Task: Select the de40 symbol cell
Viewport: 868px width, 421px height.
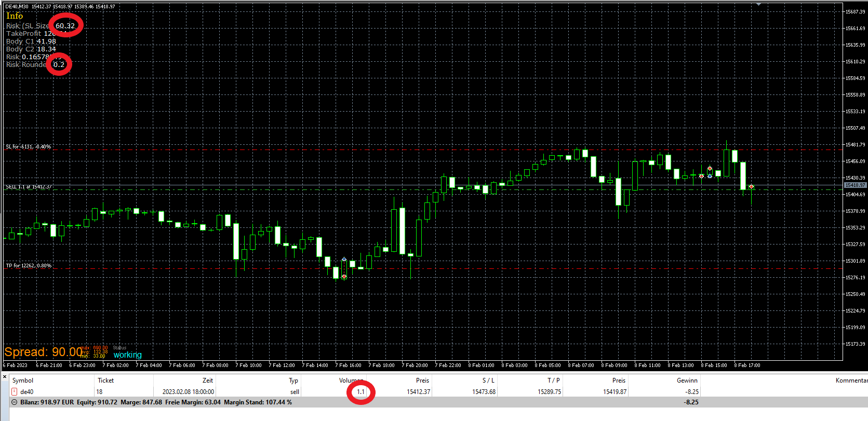Action: (x=27, y=392)
